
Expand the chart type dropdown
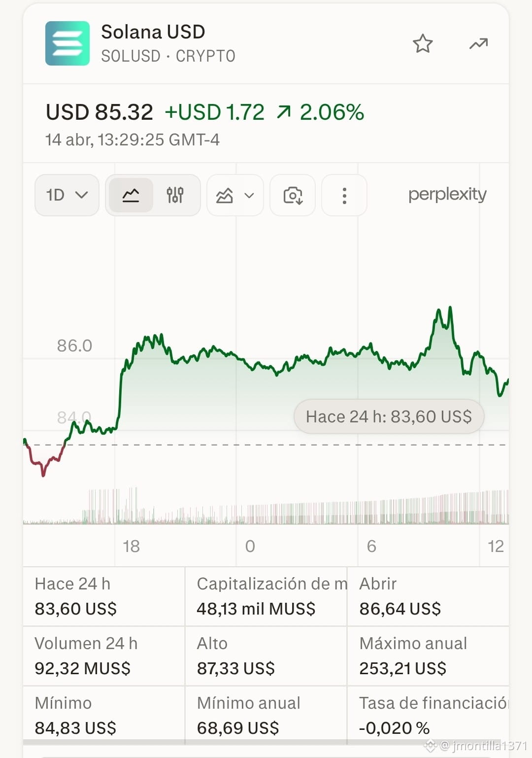click(235, 195)
